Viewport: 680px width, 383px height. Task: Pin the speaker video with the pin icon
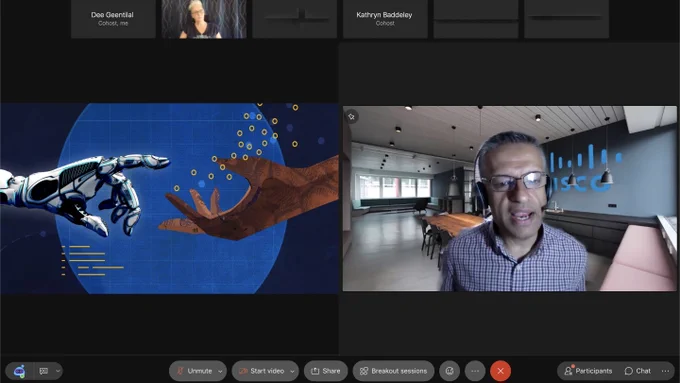351,117
